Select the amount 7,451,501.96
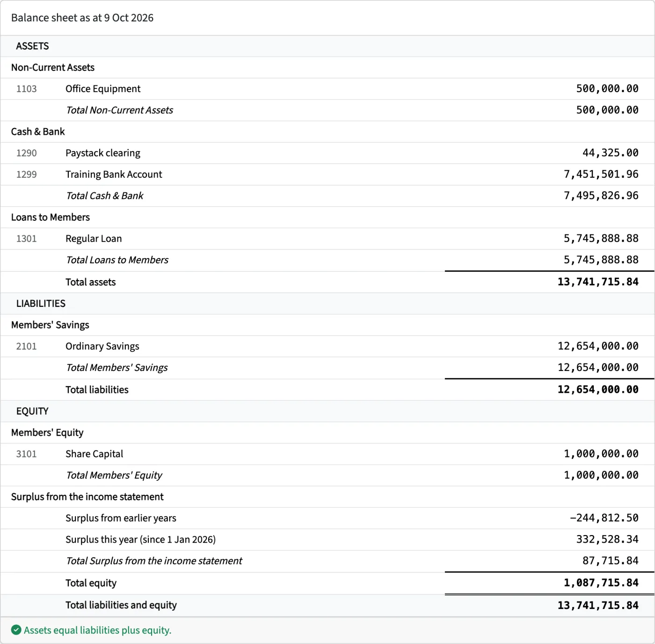Image resolution: width=655 pixels, height=644 pixels. (x=601, y=174)
